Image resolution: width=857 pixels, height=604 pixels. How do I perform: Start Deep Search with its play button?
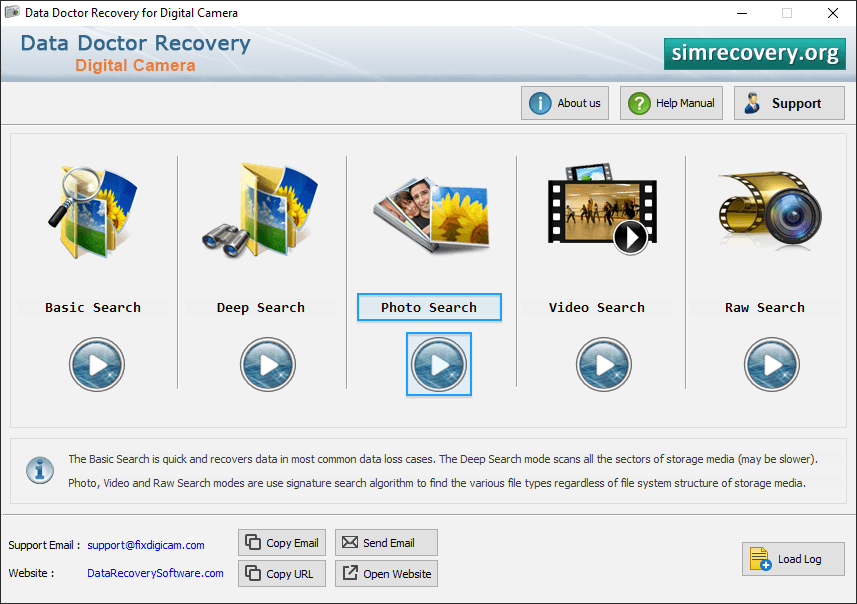(268, 365)
